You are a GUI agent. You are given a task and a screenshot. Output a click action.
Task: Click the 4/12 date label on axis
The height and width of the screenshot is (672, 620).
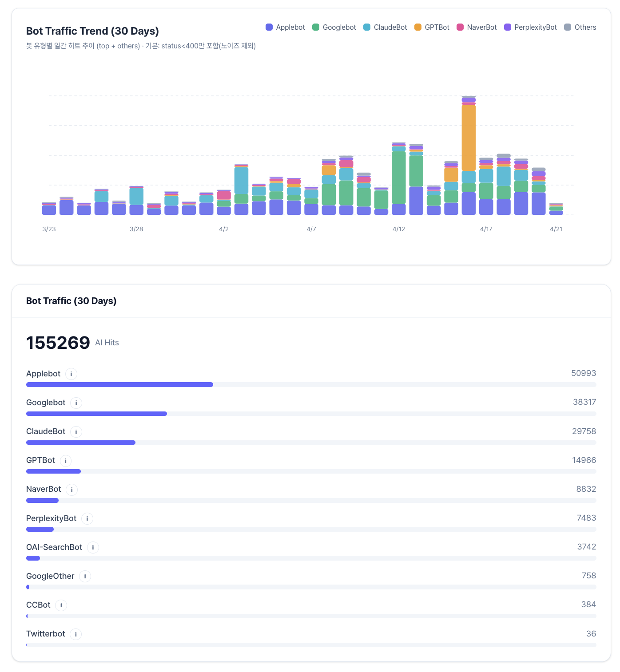pyautogui.click(x=398, y=229)
